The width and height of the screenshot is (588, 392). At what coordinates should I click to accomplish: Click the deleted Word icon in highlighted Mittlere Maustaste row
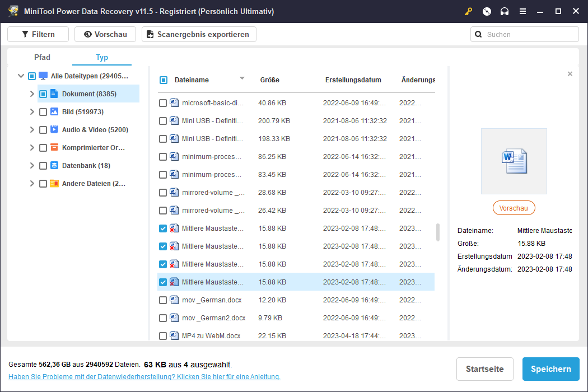coord(174,282)
